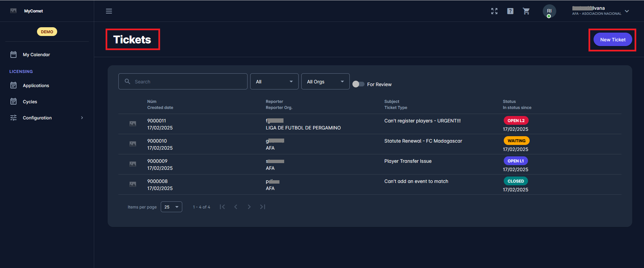Click the RI user avatar
This screenshot has height=268, width=644.
click(549, 11)
